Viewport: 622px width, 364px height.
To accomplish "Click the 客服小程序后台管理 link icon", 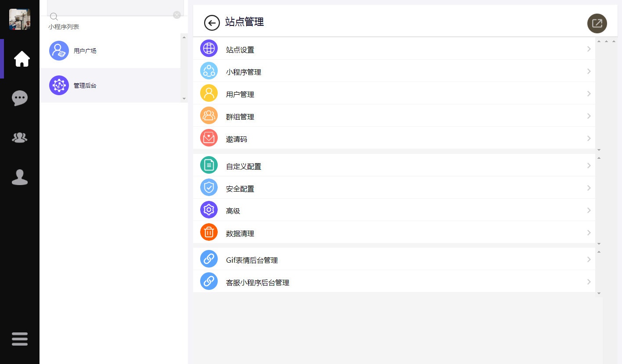I will click(x=209, y=281).
